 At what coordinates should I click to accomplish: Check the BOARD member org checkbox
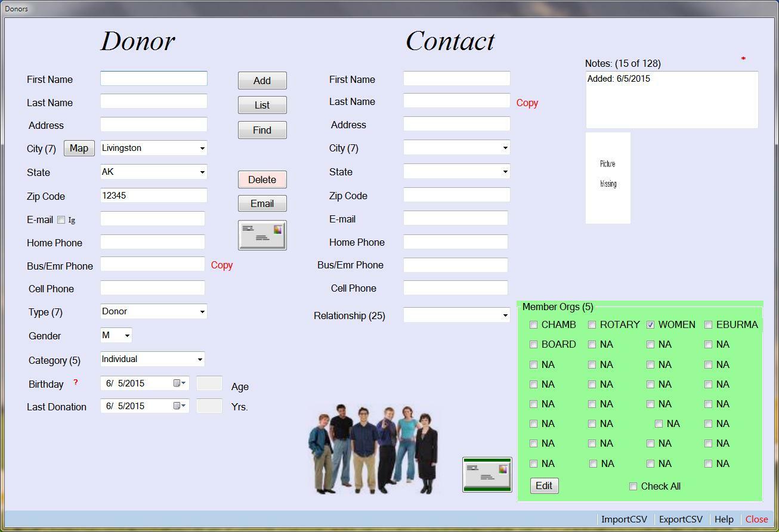point(534,345)
